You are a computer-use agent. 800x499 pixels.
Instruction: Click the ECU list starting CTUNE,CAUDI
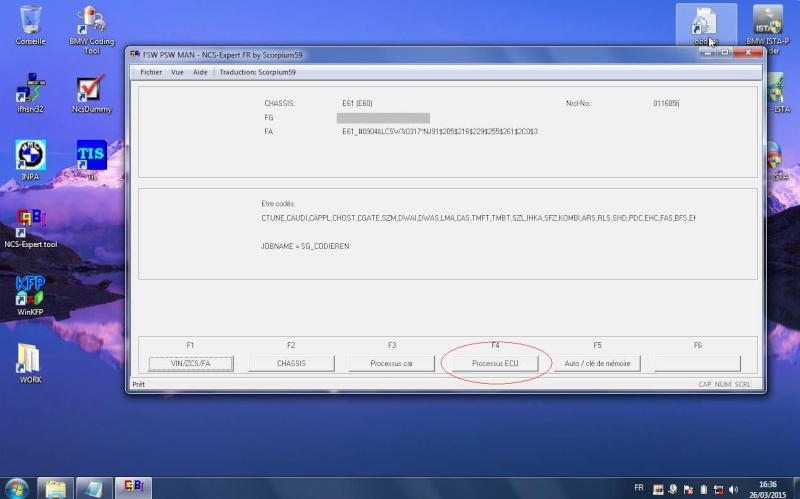(x=478, y=218)
